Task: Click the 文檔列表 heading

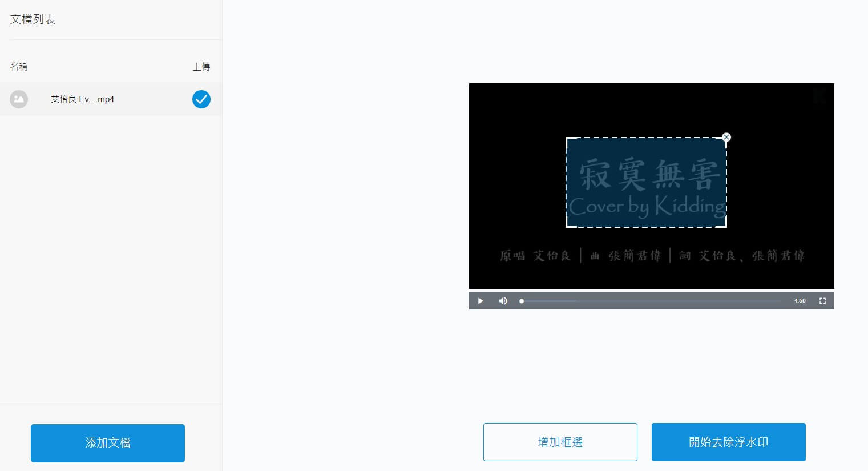Action: click(33, 19)
